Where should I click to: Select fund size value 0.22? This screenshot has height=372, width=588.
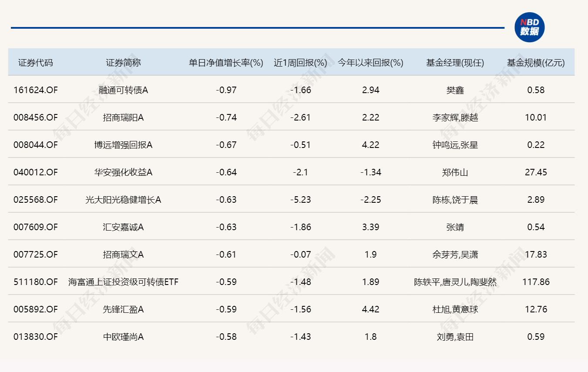click(536, 145)
